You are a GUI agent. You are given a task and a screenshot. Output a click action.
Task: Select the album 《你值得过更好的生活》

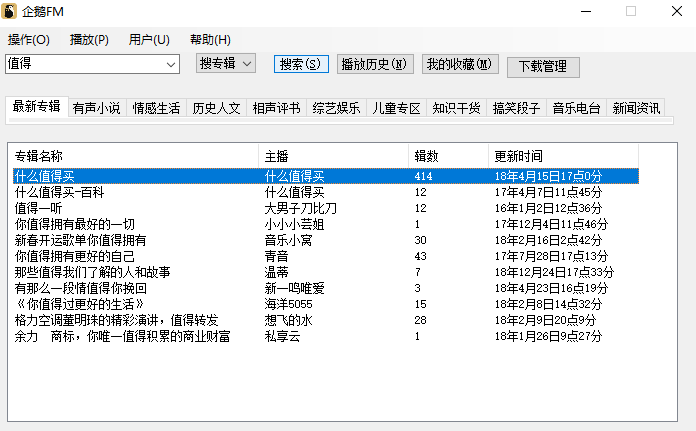80,304
